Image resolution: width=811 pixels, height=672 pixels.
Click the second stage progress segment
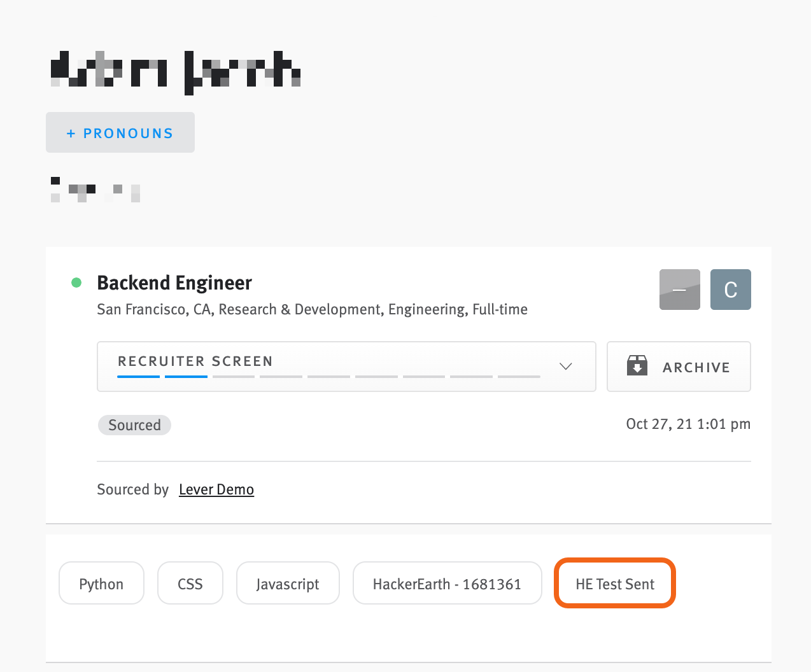(x=185, y=376)
